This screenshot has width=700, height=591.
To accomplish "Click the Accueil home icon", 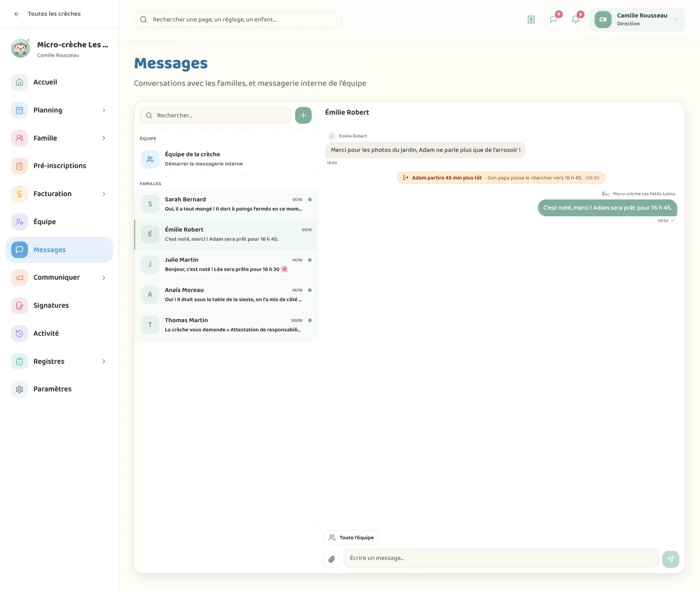I will (x=19, y=82).
